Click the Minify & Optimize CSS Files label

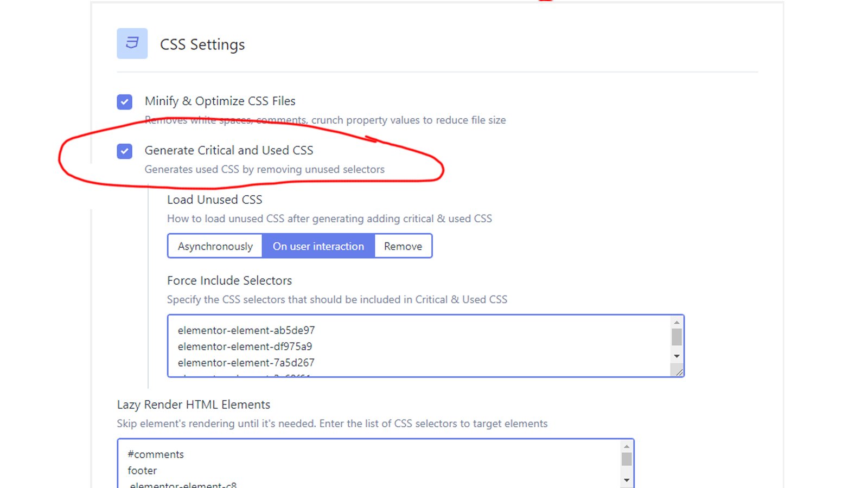(x=220, y=101)
